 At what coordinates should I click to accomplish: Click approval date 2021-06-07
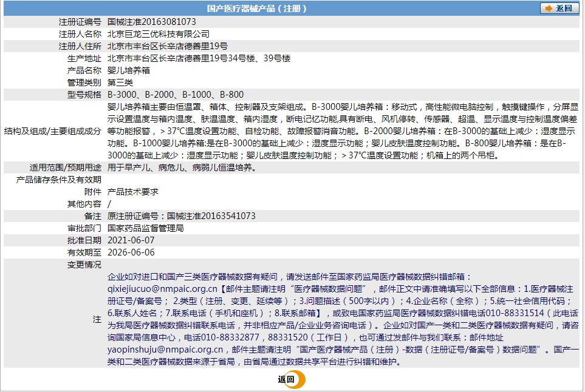(131, 240)
